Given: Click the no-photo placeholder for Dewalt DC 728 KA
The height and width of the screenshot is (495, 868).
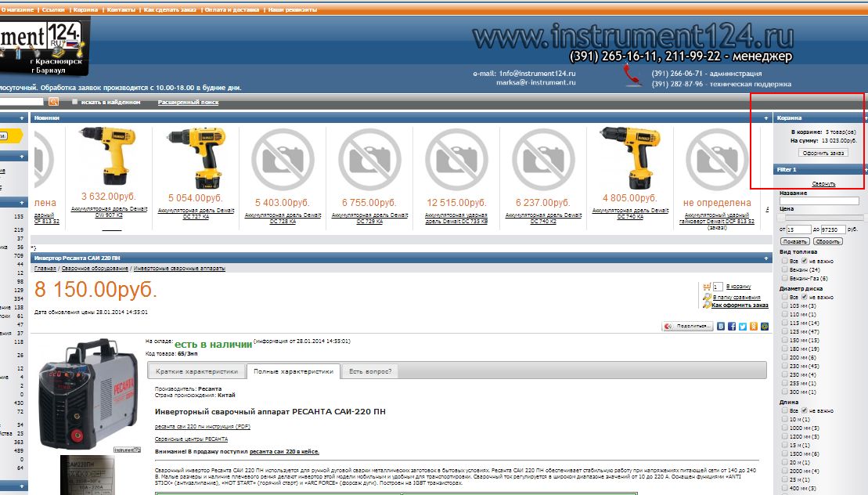Looking at the screenshot, I should pos(283,160).
